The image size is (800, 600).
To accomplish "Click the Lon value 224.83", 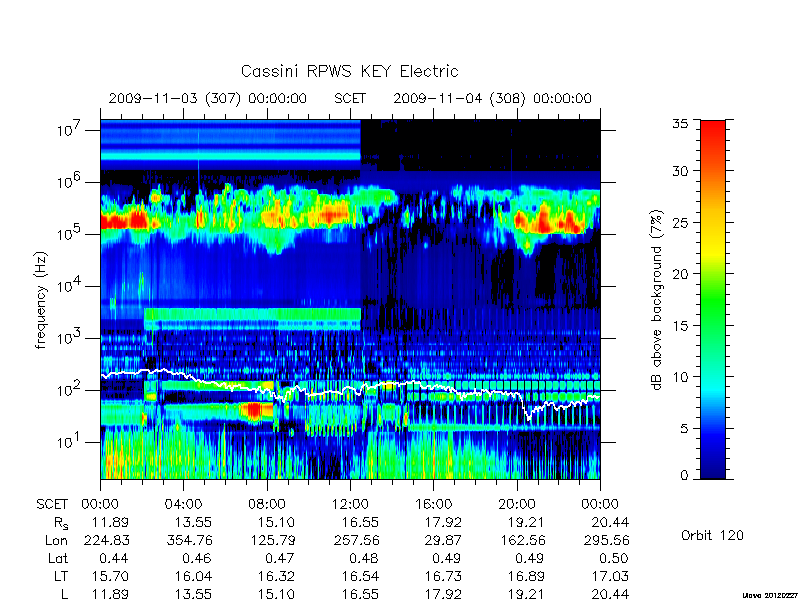I will (x=106, y=540).
